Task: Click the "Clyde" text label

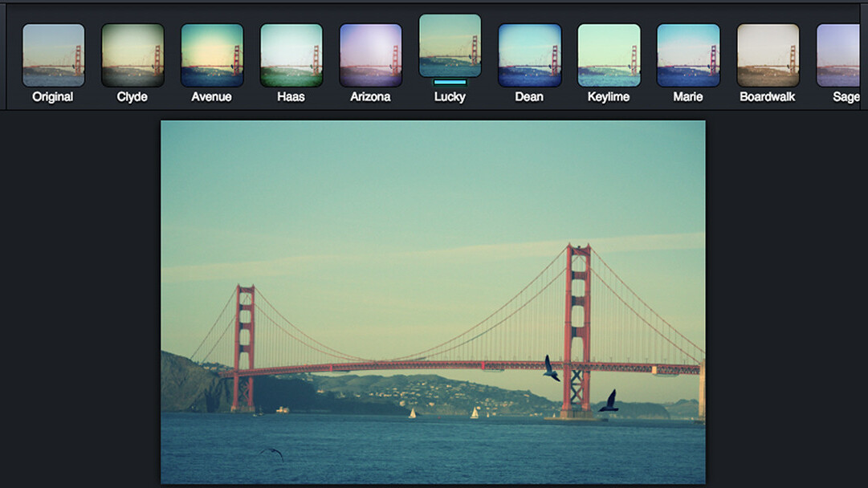Action: coord(132,97)
